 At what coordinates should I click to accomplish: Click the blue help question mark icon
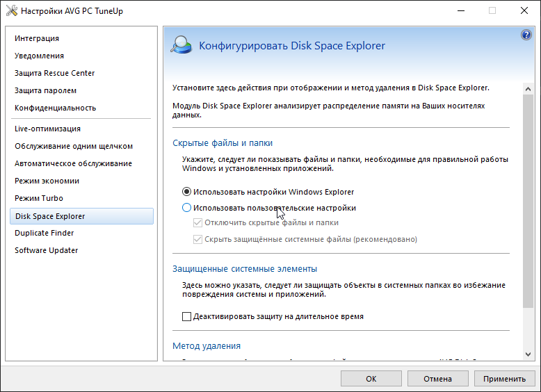click(x=526, y=35)
